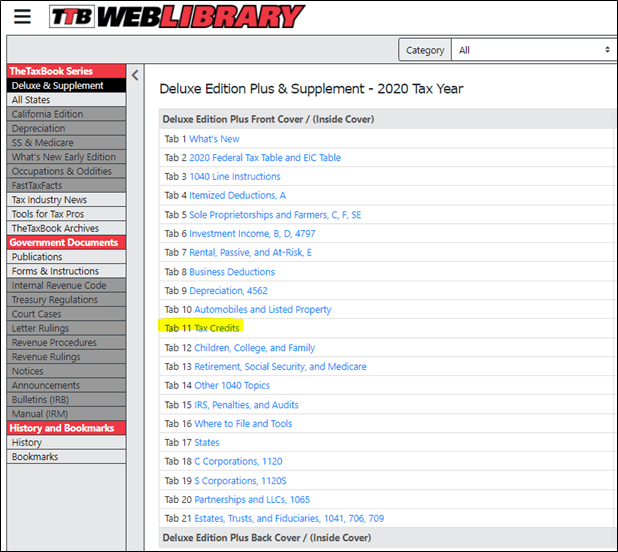Open Partnerships and LLCs, 1065 link
This screenshot has width=618, height=552.
tap(252, 500)
